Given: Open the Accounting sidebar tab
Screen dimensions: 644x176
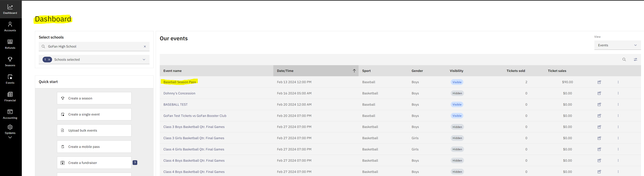Looking at the screenshot, I should [10, 114].
